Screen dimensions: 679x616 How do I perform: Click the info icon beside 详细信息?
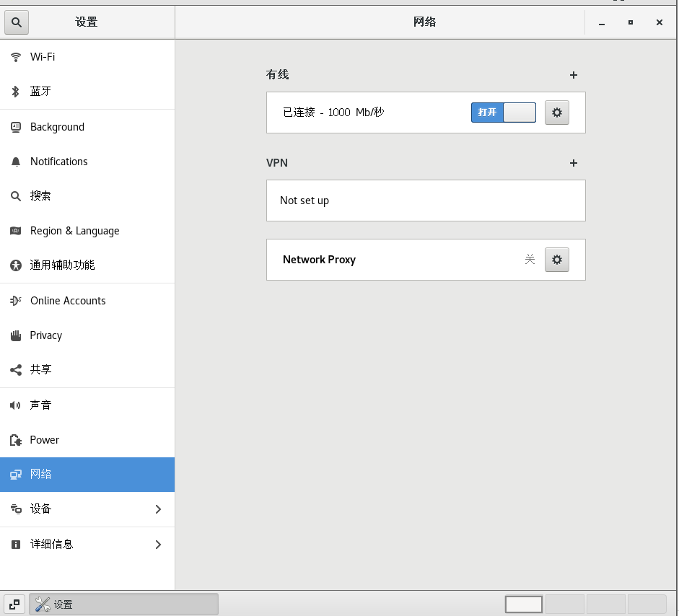coord(16,544)
